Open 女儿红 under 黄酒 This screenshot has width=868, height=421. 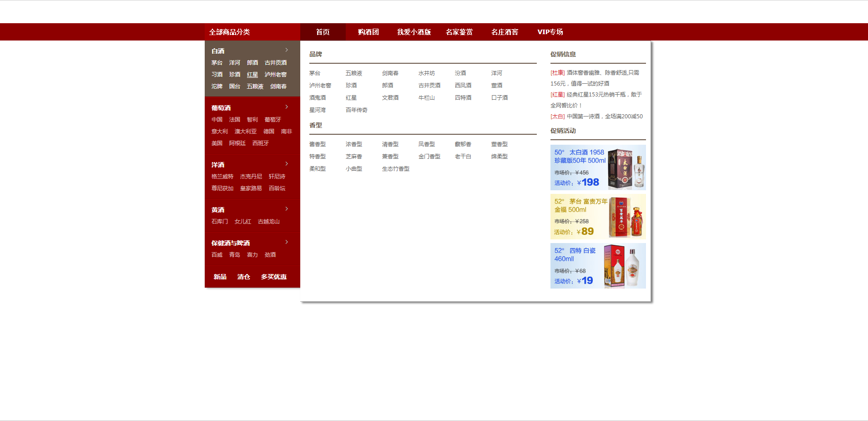tap(243, 222)
